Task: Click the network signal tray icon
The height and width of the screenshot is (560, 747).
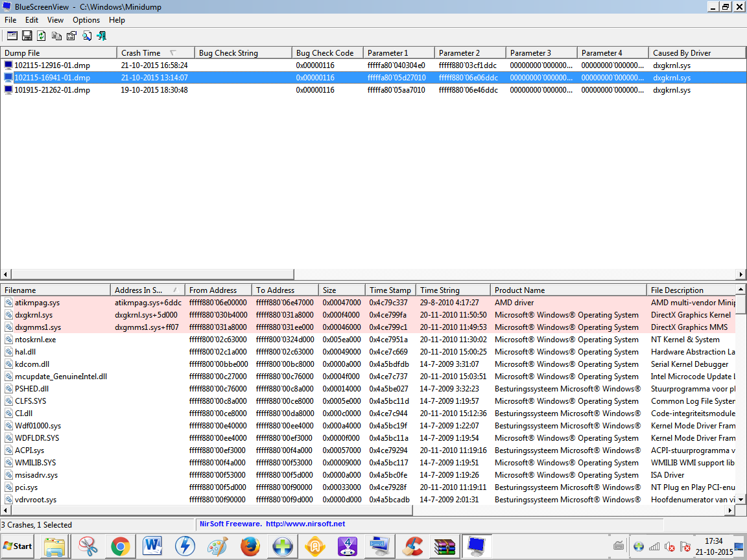Action: coord(654,546)
